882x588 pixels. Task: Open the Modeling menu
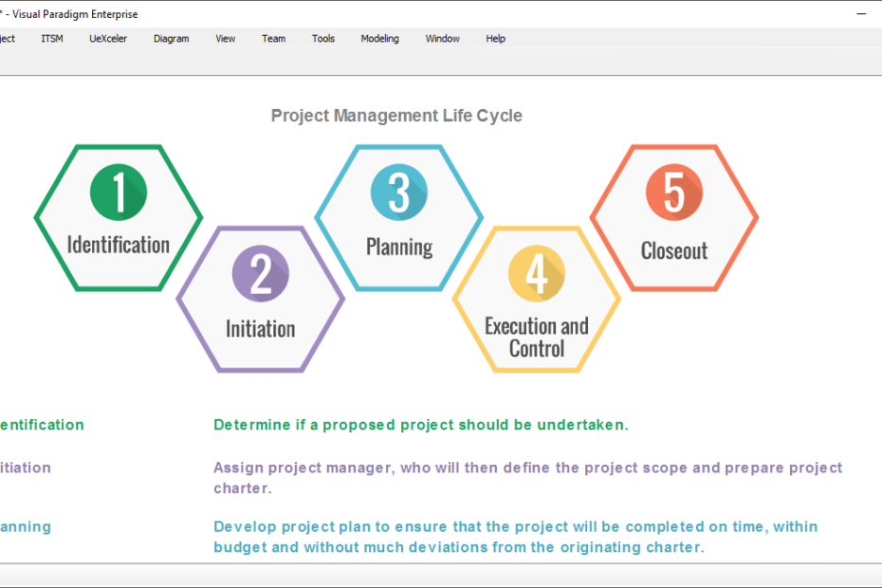coord(379,38)
